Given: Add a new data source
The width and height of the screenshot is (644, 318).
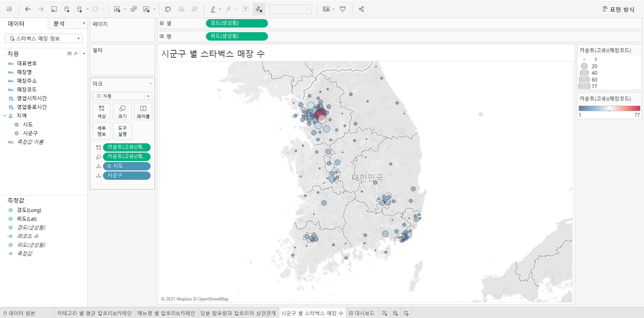Looking at the screenshot, I should tap(67, 9).
